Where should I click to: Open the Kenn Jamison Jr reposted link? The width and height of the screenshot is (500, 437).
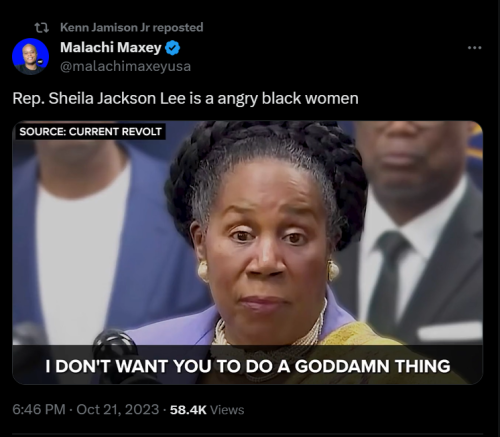coord(132,27)
